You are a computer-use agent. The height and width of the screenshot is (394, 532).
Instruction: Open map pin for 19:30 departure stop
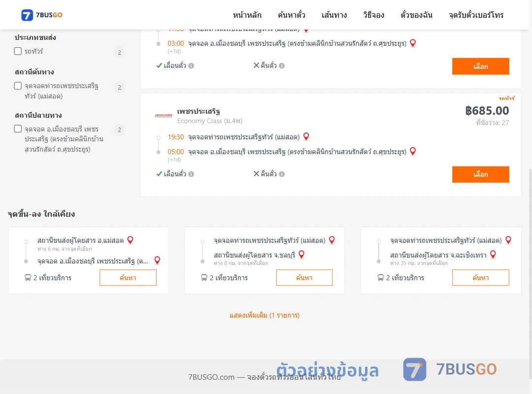tap(306, 136)
